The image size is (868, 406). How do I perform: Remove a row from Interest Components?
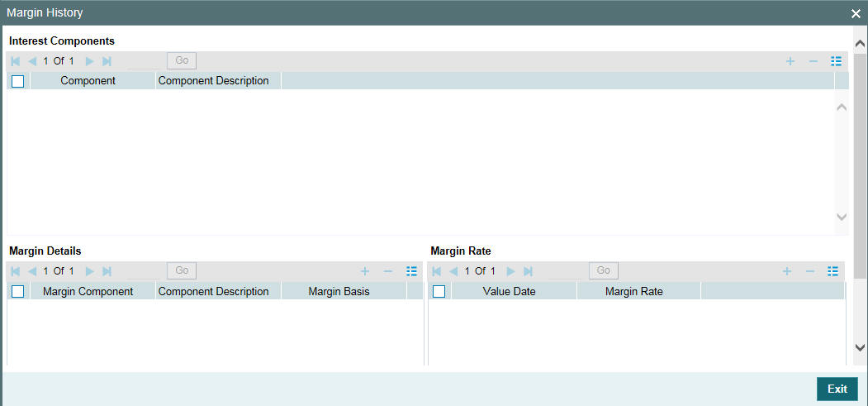[x=813, y=61]
